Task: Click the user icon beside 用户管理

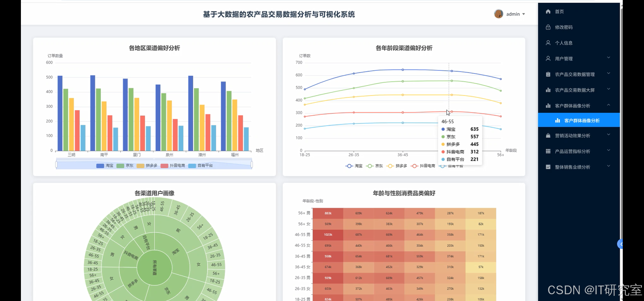Action: (548, 59)
